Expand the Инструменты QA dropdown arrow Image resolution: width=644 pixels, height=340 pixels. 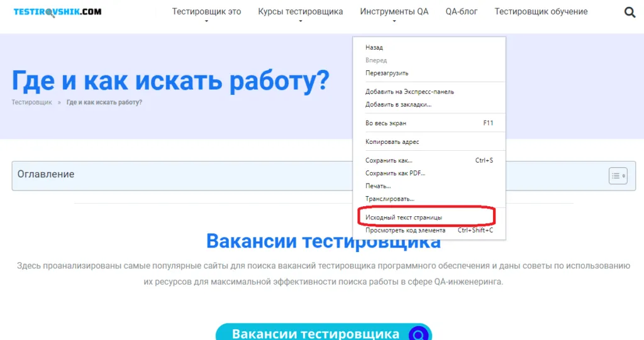(394, 21)
